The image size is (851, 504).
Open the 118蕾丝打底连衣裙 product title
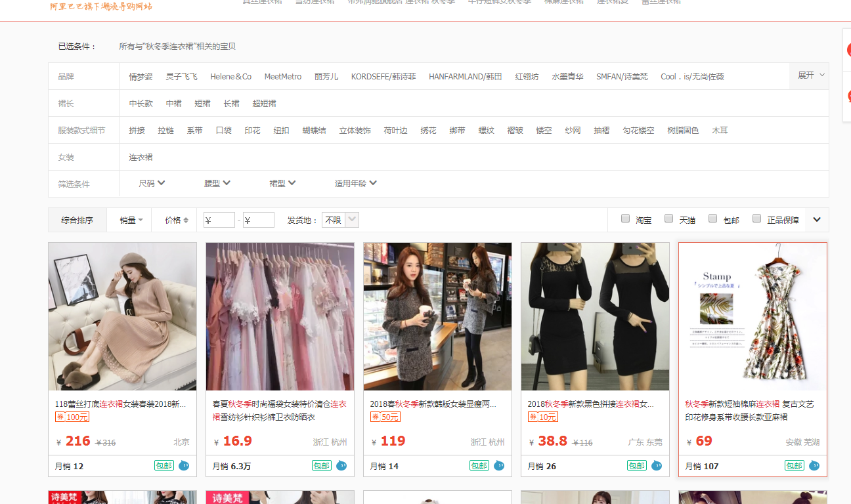[x=121, y=404]
